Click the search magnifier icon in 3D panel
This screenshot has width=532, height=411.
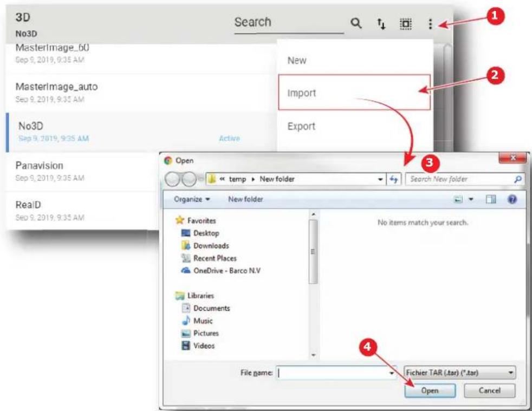pyautogui.click(x=355, y=23)
